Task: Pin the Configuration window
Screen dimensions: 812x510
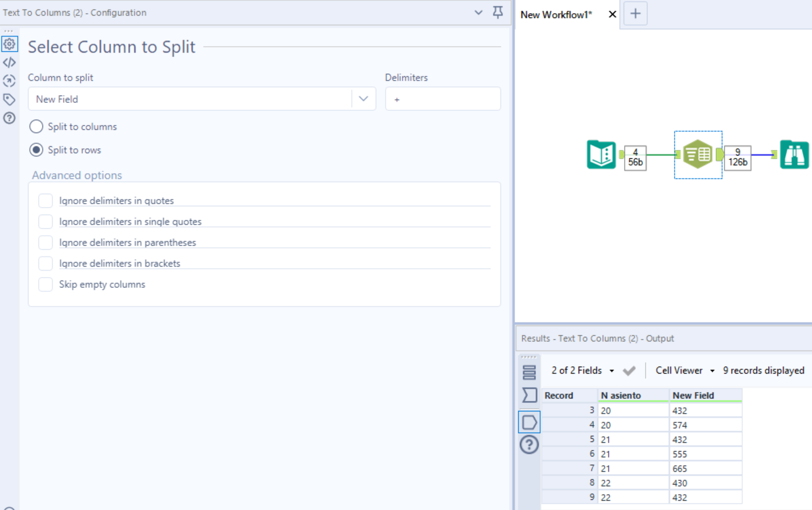Action: pyautogui.click(x=498, y=13)
